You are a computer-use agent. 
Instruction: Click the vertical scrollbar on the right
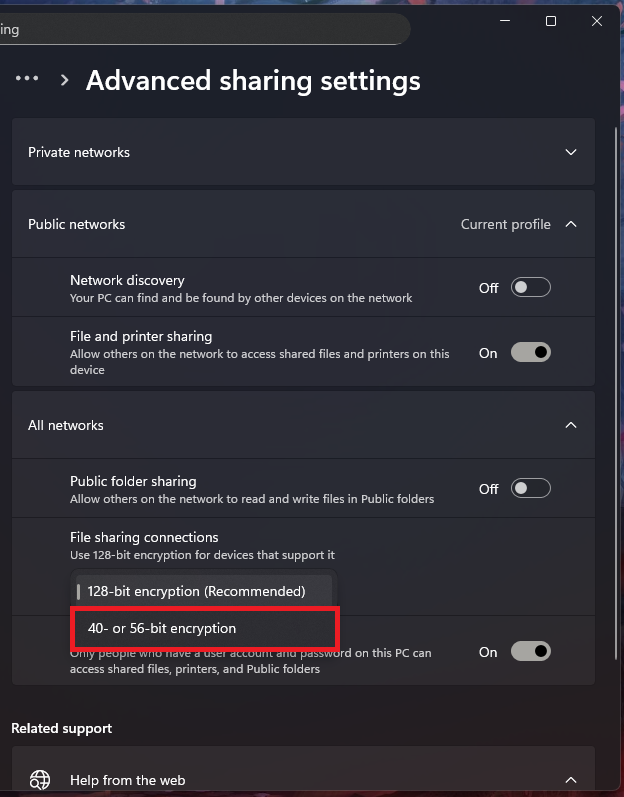[616, 400]
